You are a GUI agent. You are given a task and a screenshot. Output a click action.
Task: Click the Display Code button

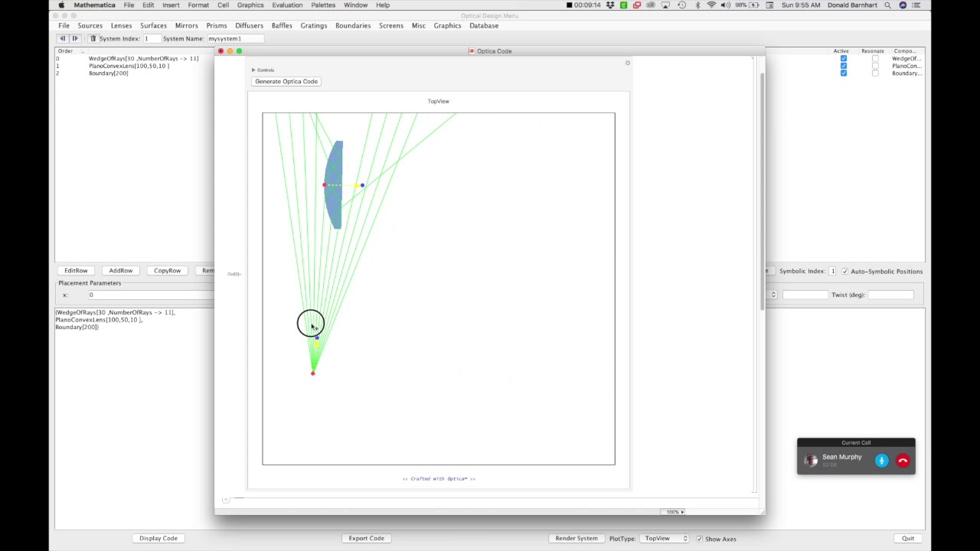[158, 538]
